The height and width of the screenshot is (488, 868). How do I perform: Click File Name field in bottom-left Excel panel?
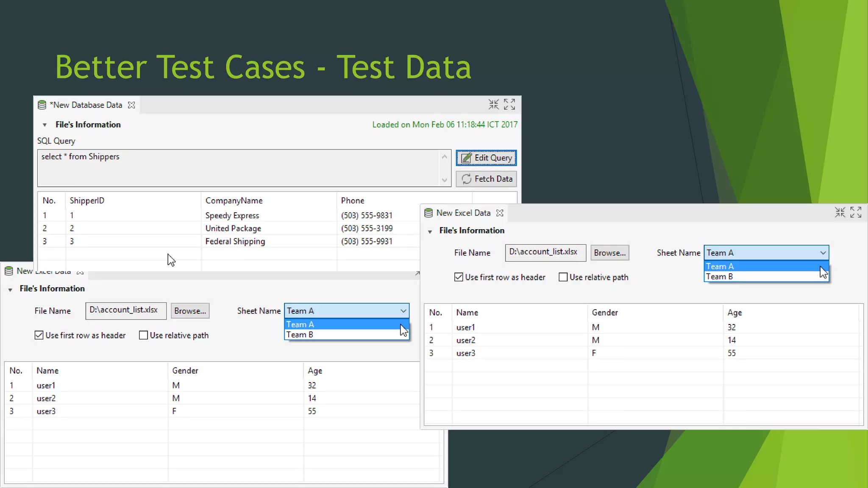126,311
